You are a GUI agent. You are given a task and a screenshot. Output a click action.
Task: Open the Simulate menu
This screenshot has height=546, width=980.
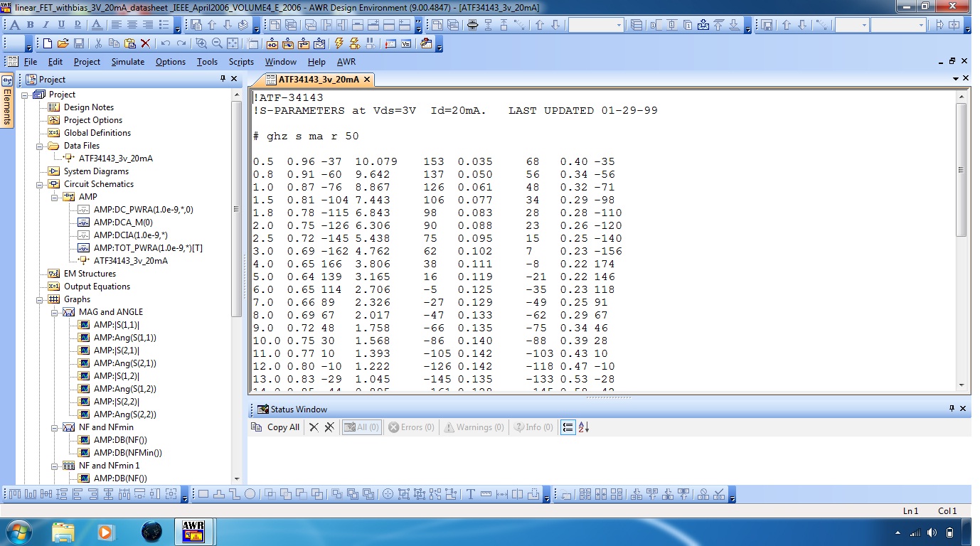click(x=128, y=62)
